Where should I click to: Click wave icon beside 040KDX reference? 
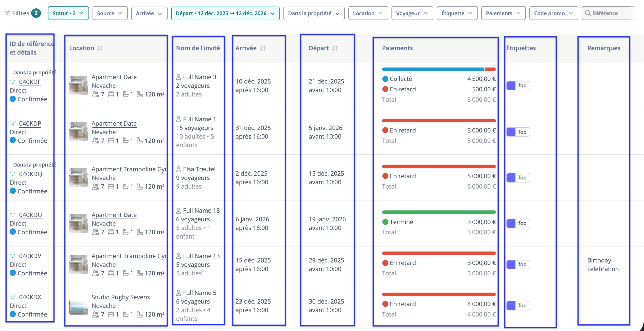pyautogui.click(x=13, y=297)
